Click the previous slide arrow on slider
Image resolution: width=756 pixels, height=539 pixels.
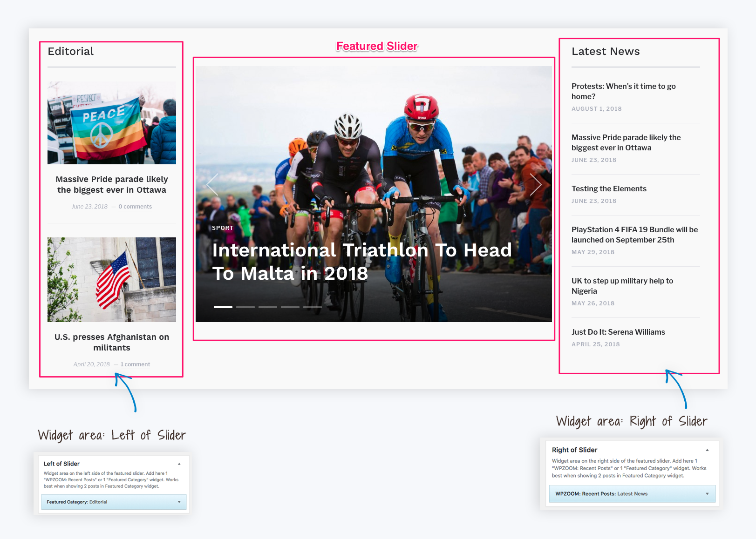[x=212, y=185]
